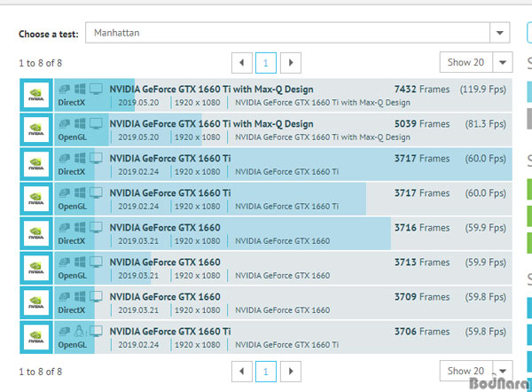
Task: Click the '(81.3 Fps)' value
Action: (x=486, y=124)
